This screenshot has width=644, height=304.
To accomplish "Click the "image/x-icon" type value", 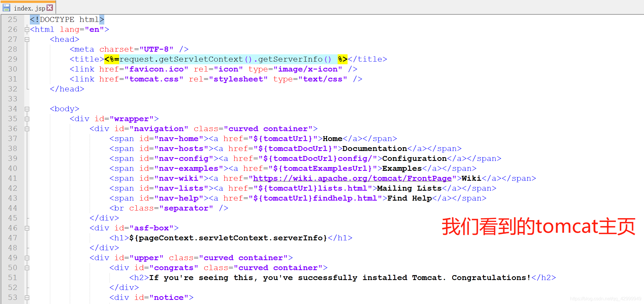I will (308, 69).
